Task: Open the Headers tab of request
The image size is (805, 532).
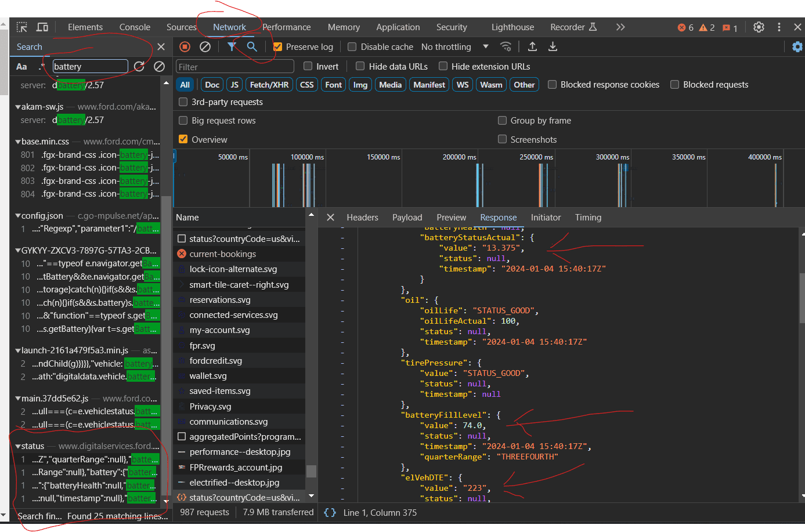Action: 362,218
